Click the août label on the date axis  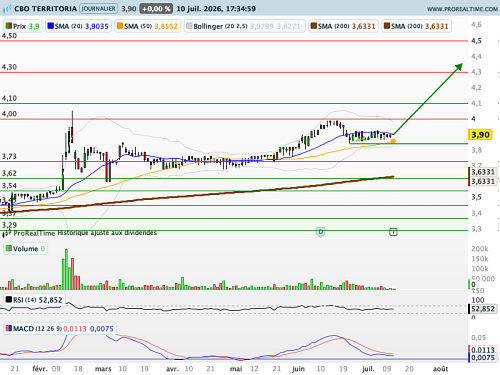pos(440,369)
